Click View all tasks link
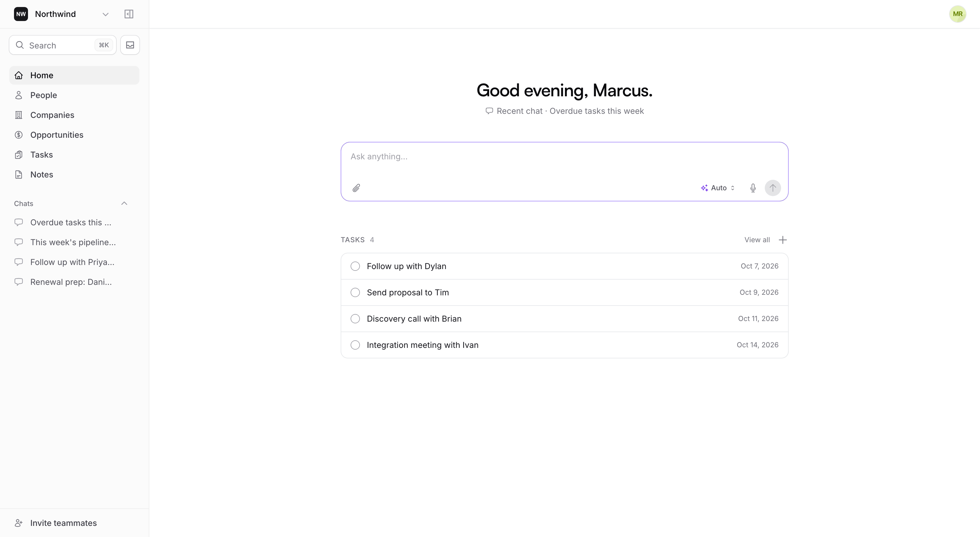This screenshot has width=980, height=537. pyautogui.click(x=757, y=240)
